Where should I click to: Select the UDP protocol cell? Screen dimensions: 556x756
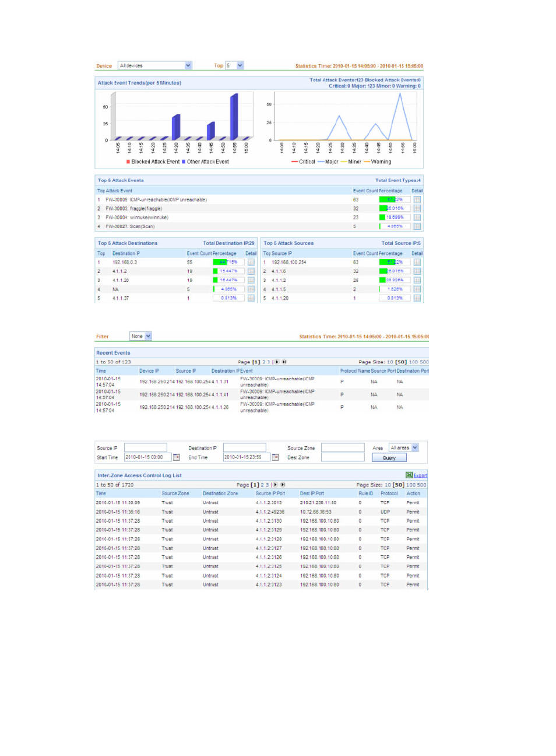point(385,512)
